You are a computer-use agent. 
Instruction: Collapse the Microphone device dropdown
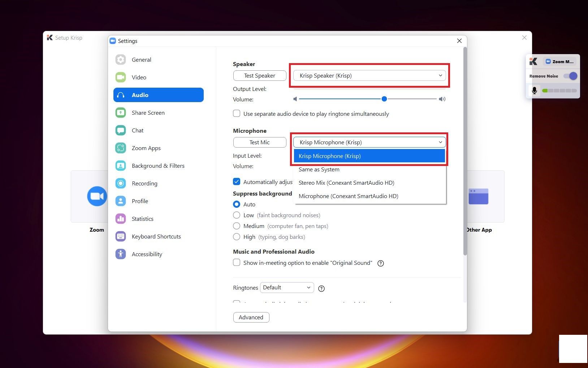(x=369, y=142)
